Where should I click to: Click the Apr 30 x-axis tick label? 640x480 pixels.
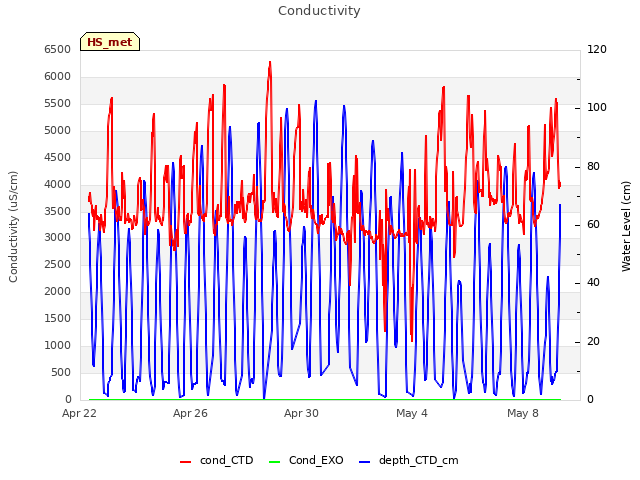301,413
